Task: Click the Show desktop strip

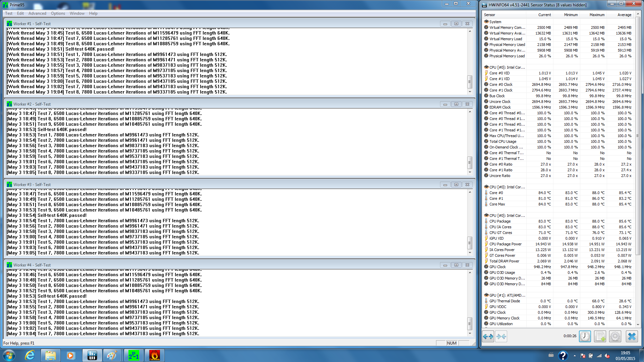Action: [641, 355]
